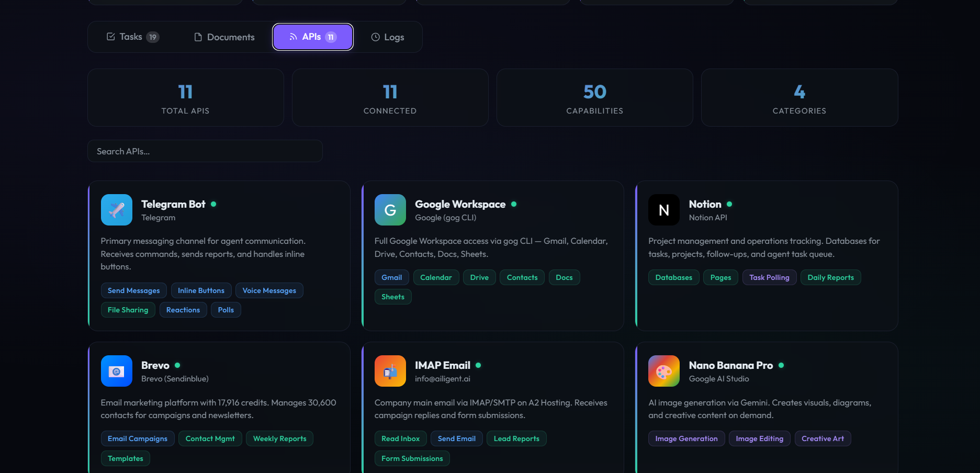Click the Databases capability tag
980x473 pixels.
tap(674, 277)
